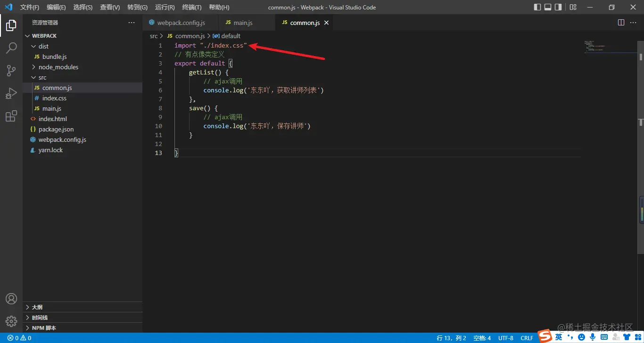Open index.html in the file tree
Image resolution: width=644 pixels, height=343 pixels.
[x=83, y=119]
